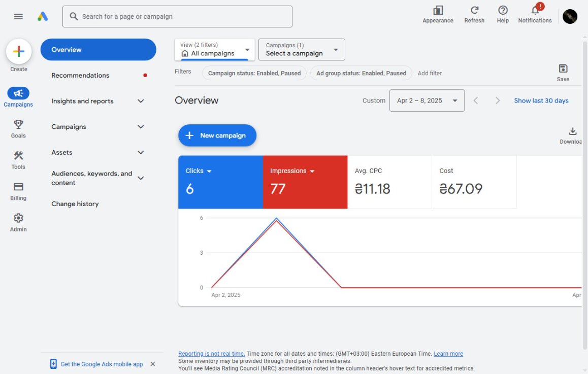Open the hamburger main menu

(18, 16)
